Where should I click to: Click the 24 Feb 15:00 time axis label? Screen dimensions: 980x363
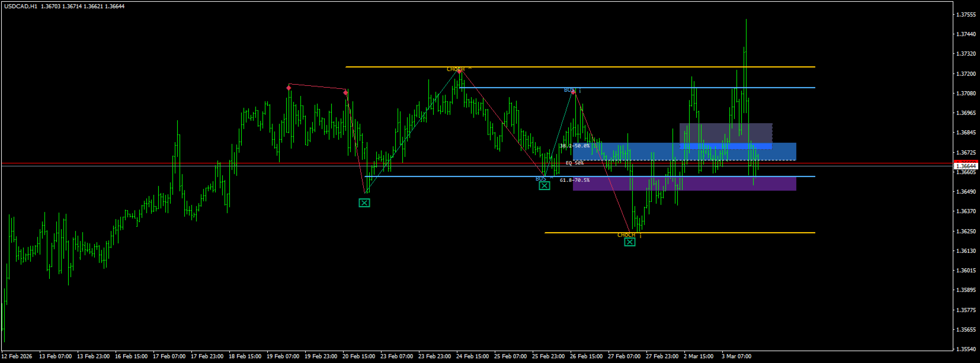point(472,356)
